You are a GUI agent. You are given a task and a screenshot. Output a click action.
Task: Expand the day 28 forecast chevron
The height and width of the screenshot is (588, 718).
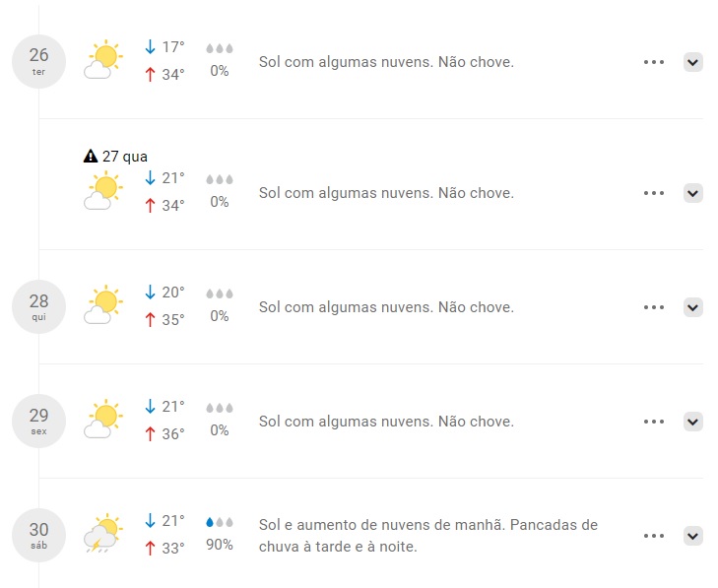coord(692,307)
